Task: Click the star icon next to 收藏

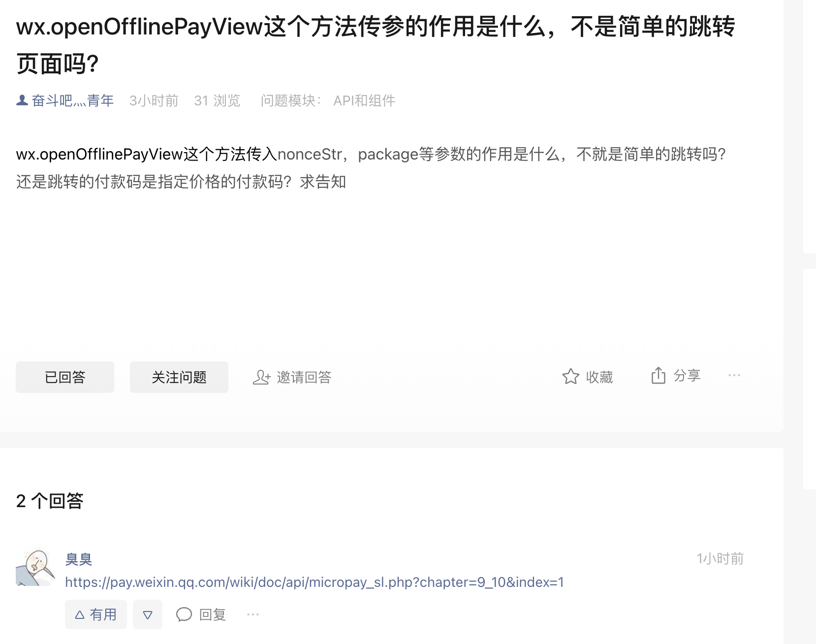Action: coord(571,377)
